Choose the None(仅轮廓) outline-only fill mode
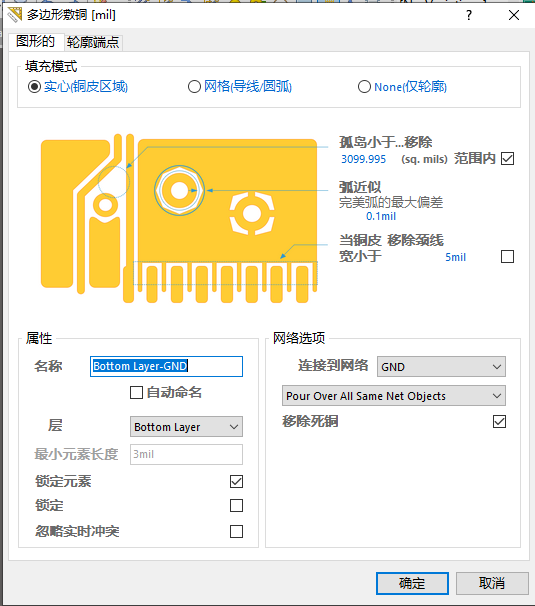535x606 pixels. click(x=364, y=87)
